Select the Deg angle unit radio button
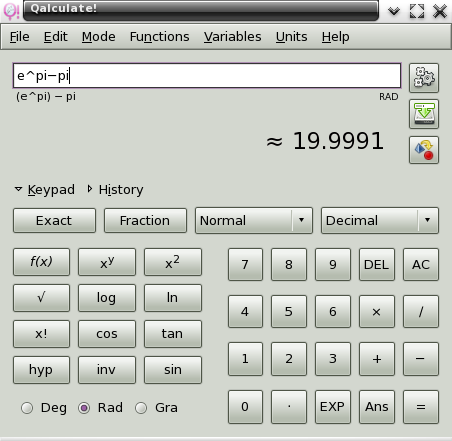 [27, 408]
